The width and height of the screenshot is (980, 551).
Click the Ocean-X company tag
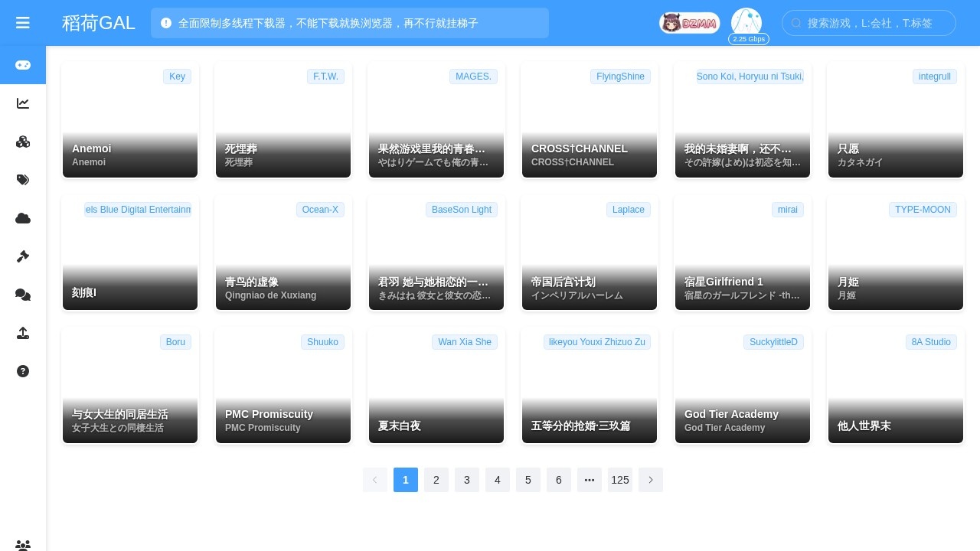(320, 210)
